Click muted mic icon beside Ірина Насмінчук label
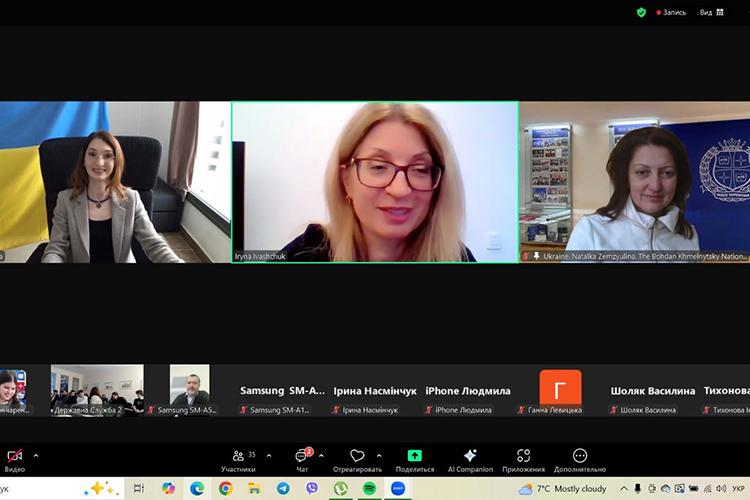750x500 pixels. 336,410
